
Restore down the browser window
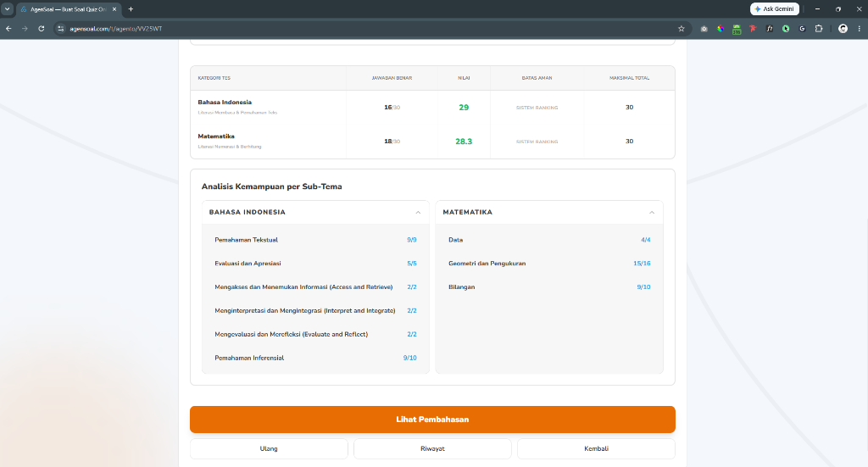tap(838, 8)
